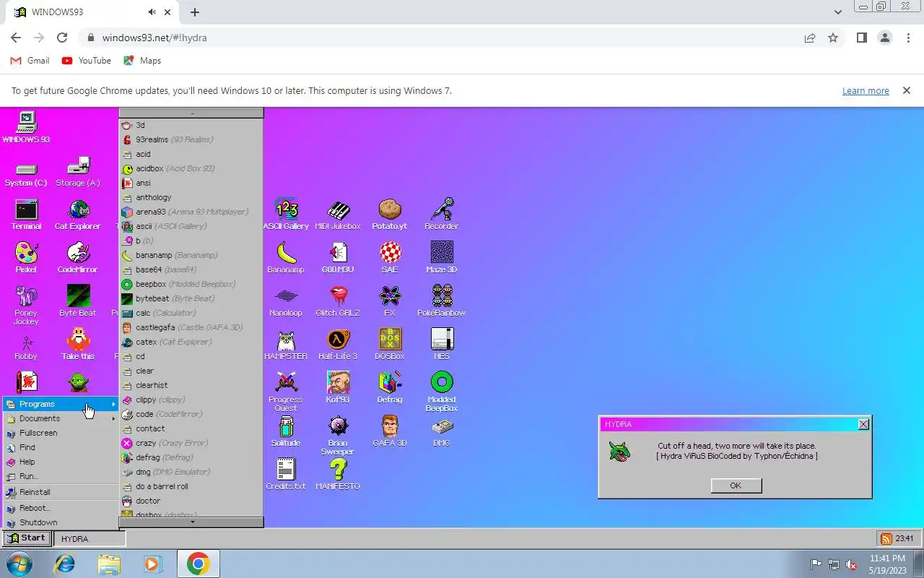Viewport: 924px width, 578px height.
Task: Open the Defrag desktop icon
Action: [x=390, y=388]
